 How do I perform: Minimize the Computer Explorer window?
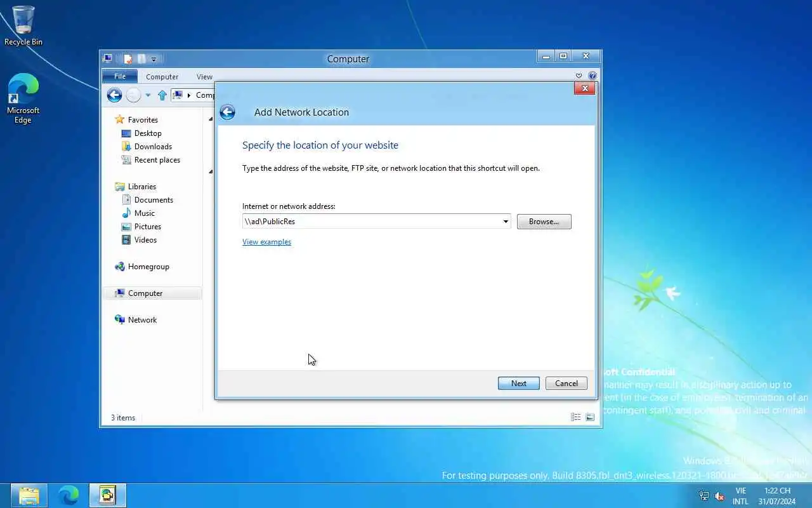click(546, 57)
